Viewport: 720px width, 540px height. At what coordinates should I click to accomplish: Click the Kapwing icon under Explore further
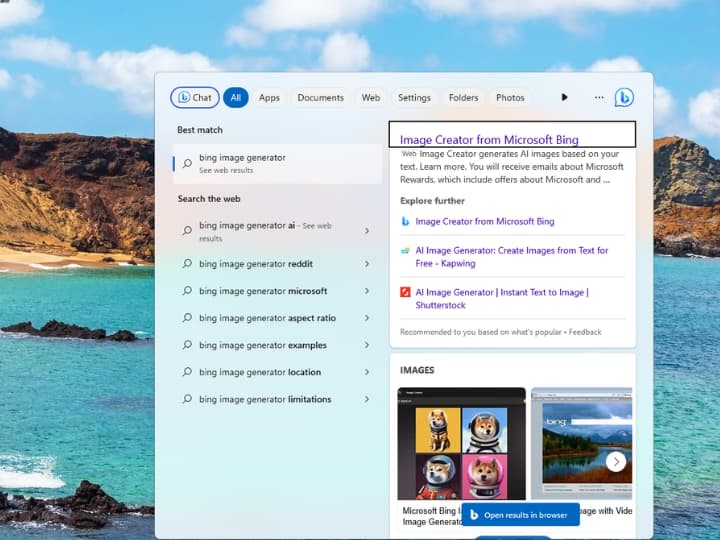coord(405,251)
